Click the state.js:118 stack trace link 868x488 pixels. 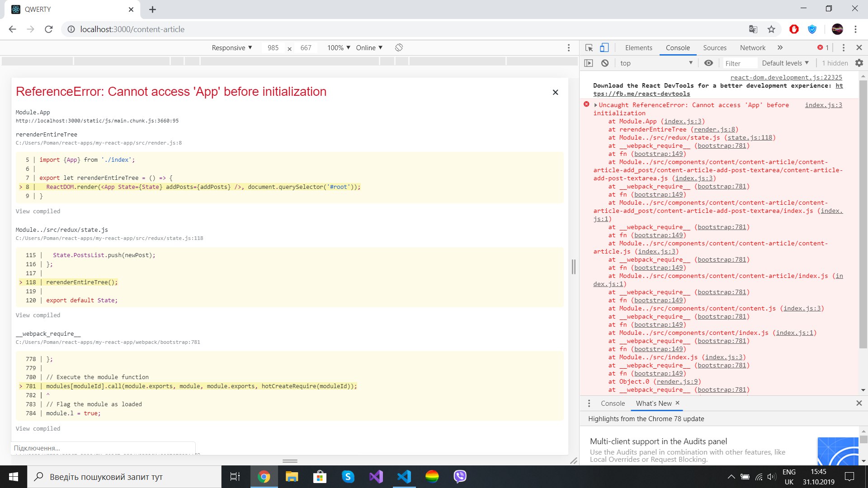[750, 137]
